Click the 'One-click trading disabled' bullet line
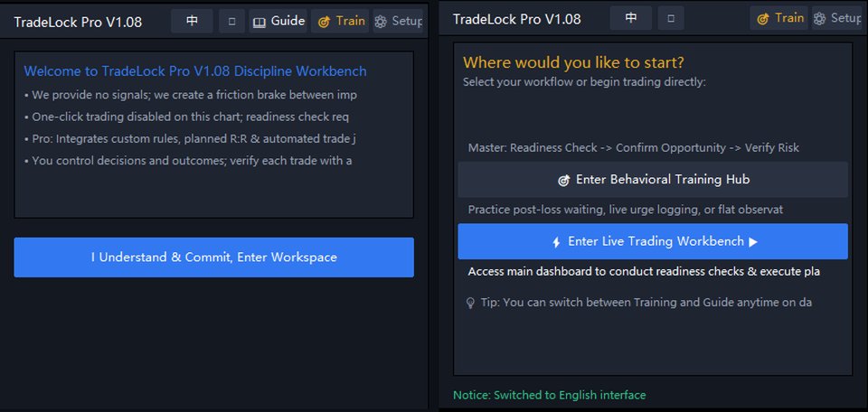The height and width of the screenshot is (412, 868). 187,117
